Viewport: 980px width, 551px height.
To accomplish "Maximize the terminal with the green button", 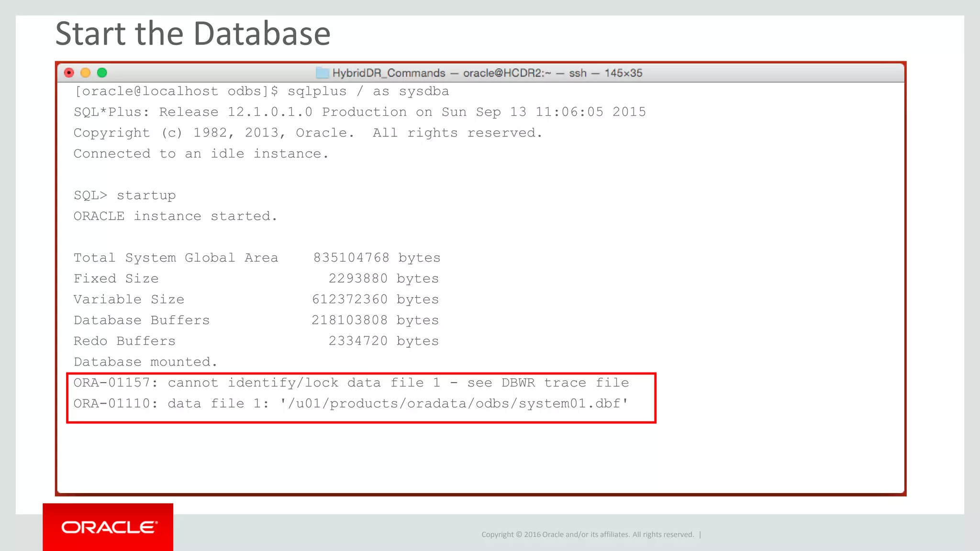I will tap(102, 73).
